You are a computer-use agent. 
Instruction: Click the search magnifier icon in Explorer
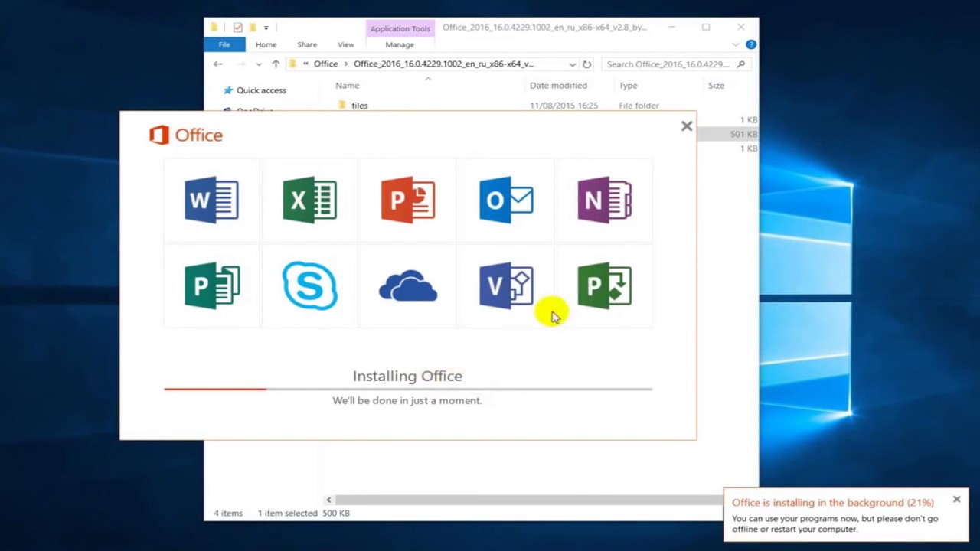[x=740, y=64]
